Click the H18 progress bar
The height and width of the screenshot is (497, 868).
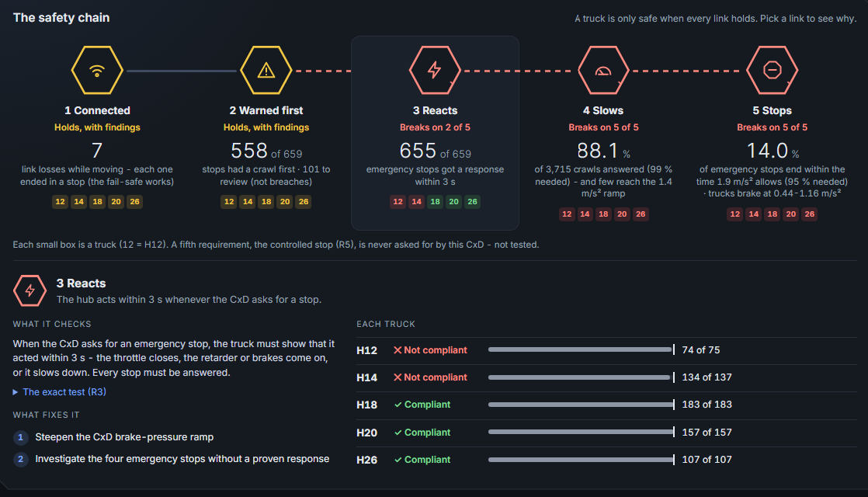click(x=582, y=405)
